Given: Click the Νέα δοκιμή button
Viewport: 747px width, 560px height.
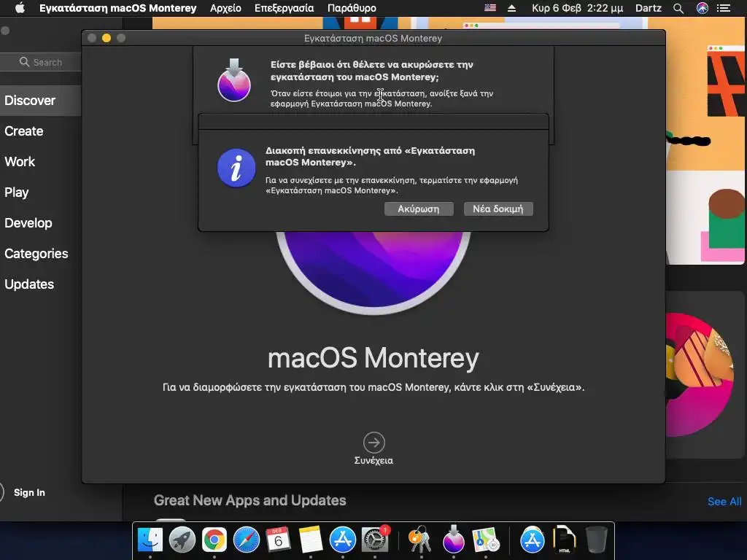Looking at the screenshot, I should pyautogui.click(x=498, y=209).
